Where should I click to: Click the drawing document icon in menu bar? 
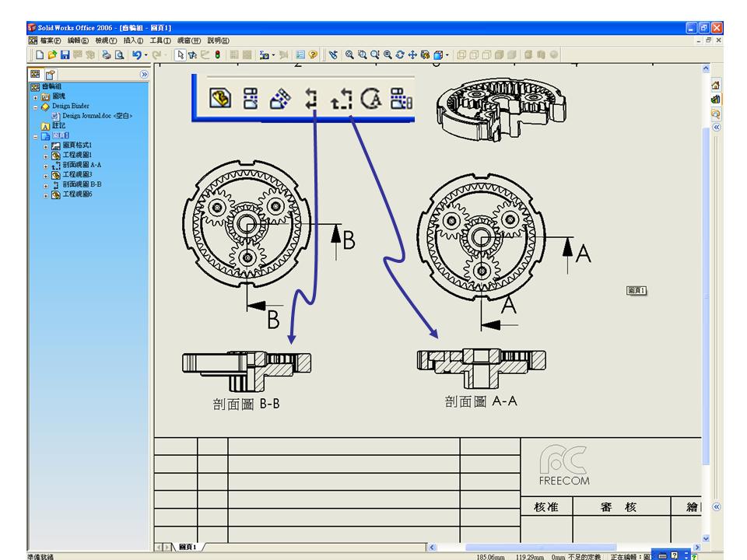pyautogui.click(x=33, y=40)
